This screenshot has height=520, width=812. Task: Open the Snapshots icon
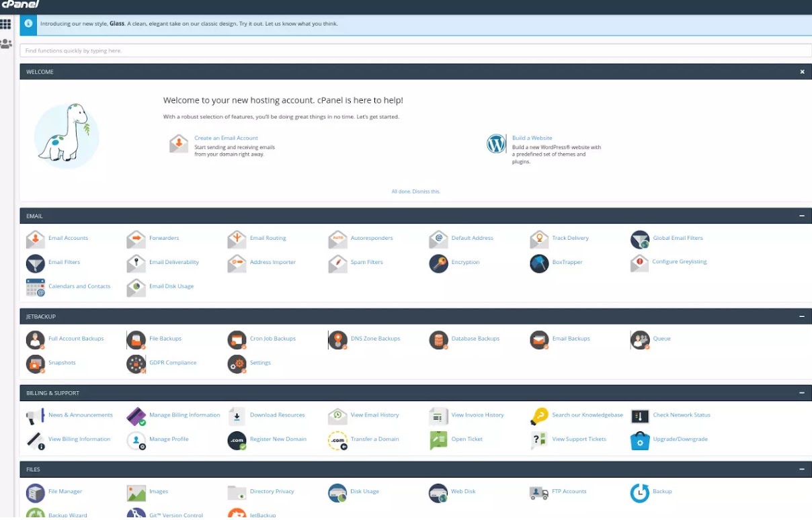coord(36,364)
